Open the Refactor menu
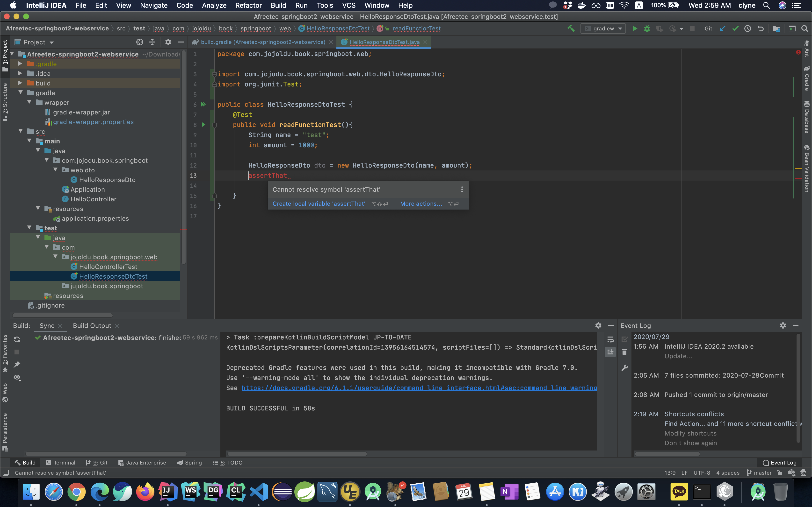This screenshot has width=812, height=507. [x=248, y=5]
